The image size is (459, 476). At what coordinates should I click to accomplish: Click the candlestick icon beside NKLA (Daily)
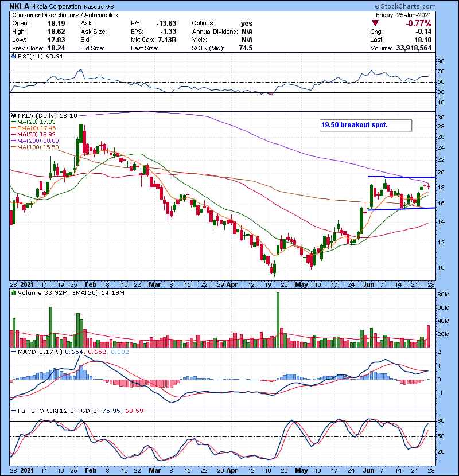13,115
